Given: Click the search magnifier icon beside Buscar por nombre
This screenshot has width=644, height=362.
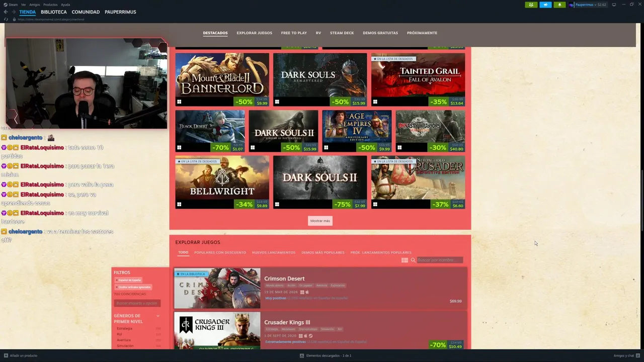Looking at the screenshot, I should (413, 260).
